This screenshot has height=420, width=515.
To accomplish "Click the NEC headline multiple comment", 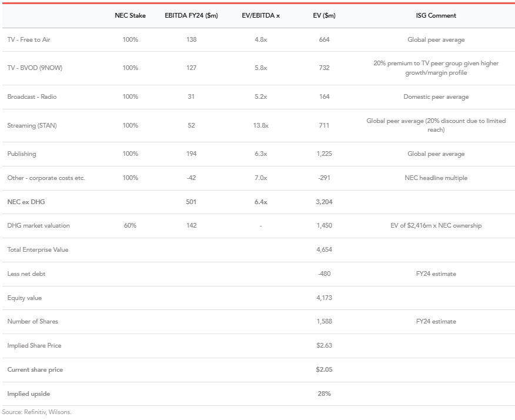I will [x=436, y=178].
